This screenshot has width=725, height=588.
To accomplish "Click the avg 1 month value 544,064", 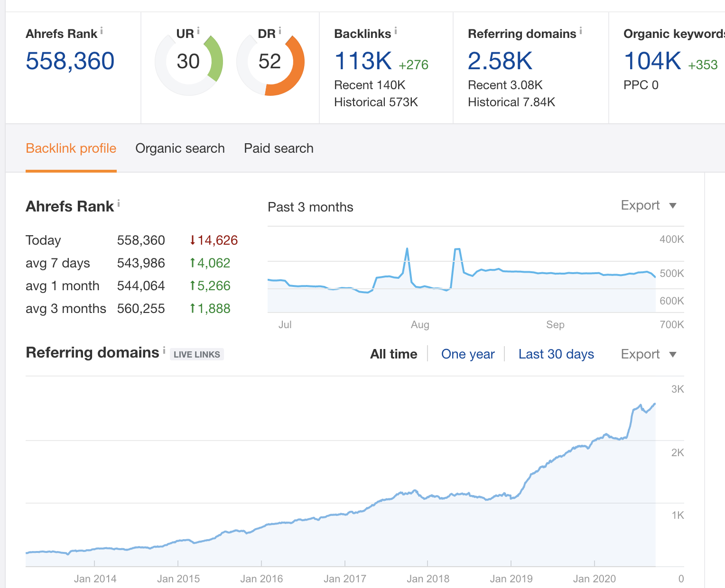I will 141,286.
